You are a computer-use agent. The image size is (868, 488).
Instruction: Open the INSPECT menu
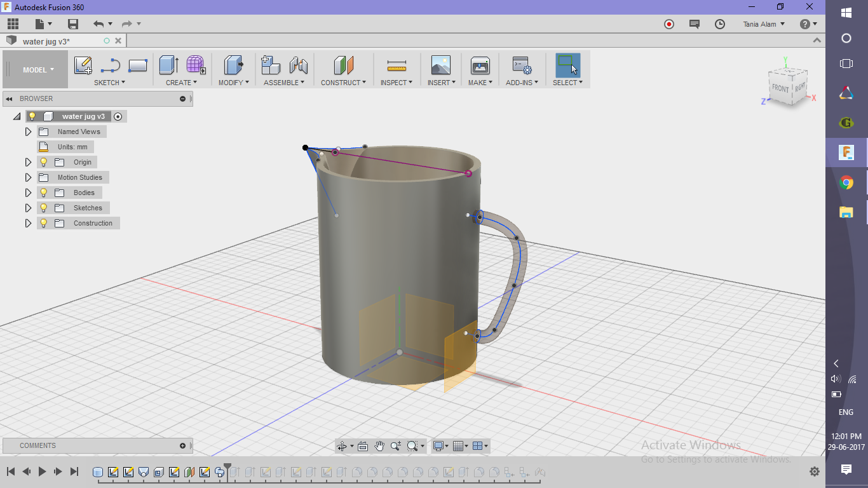click(397, 83)
